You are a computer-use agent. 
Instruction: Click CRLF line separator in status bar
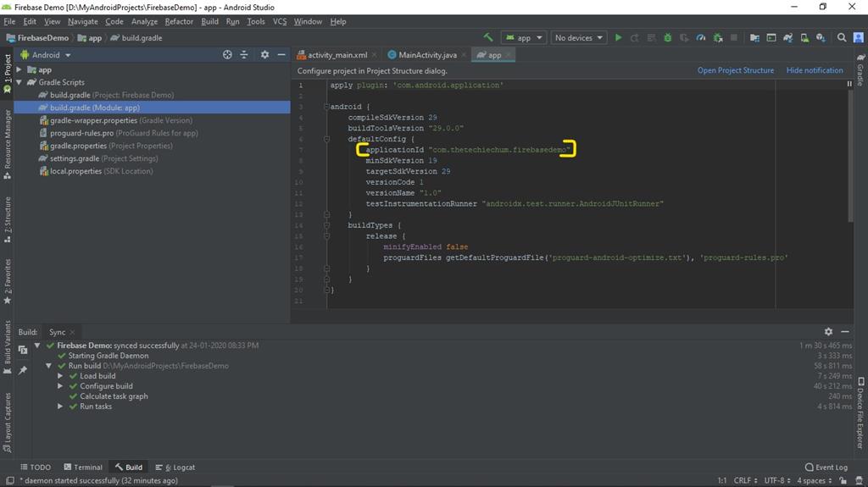[744, 480]
